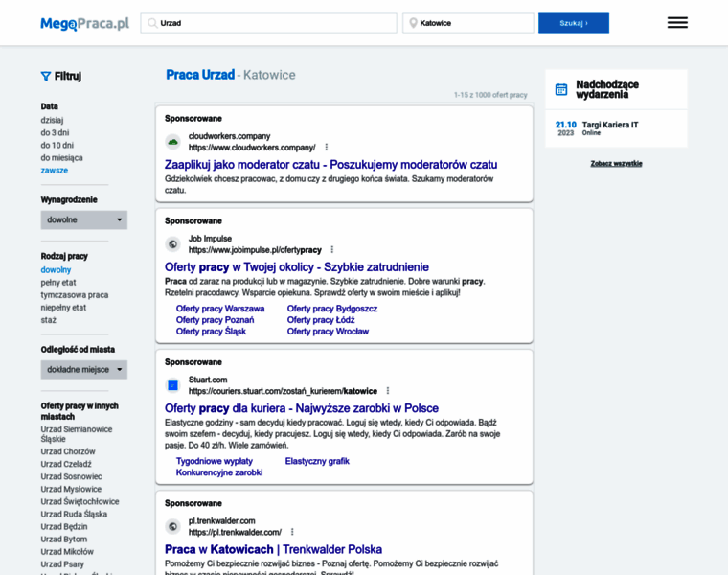Open Urzad Siemianowice Śląskie offers
This screenshot has height=575, width=728.
pos(77,434)
